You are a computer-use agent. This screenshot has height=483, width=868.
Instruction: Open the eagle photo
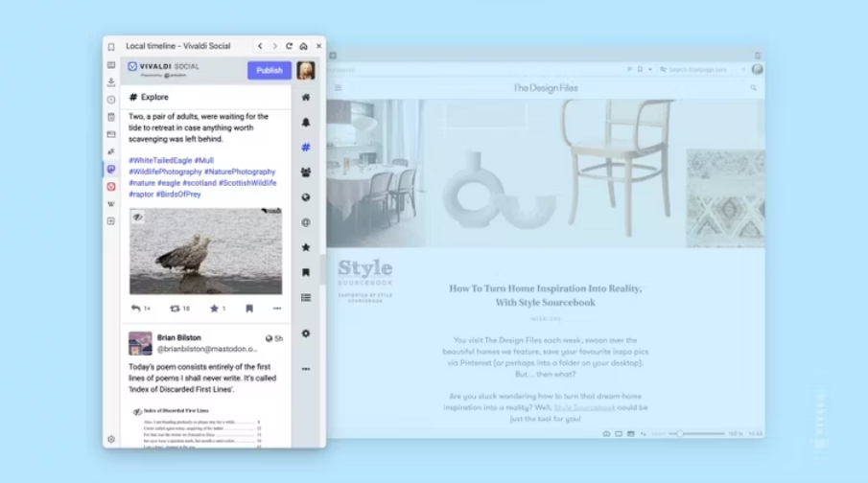coord(206,252)
